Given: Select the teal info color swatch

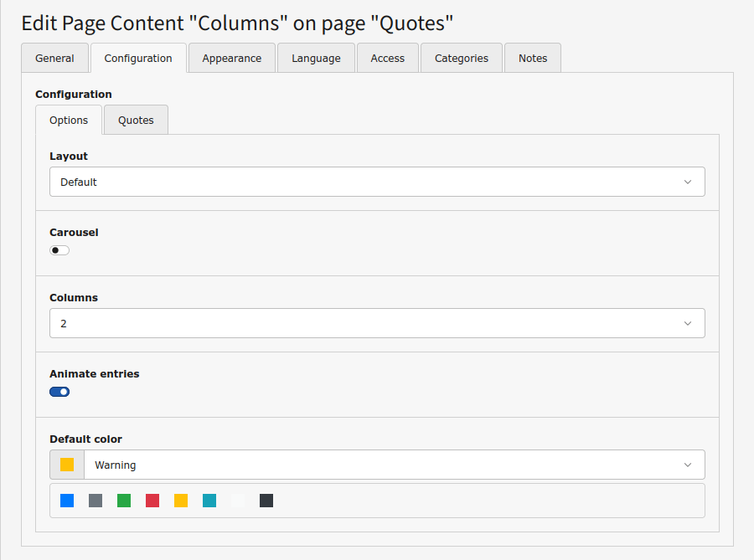Looking at the screenshot, I should [x=209, y=501].
